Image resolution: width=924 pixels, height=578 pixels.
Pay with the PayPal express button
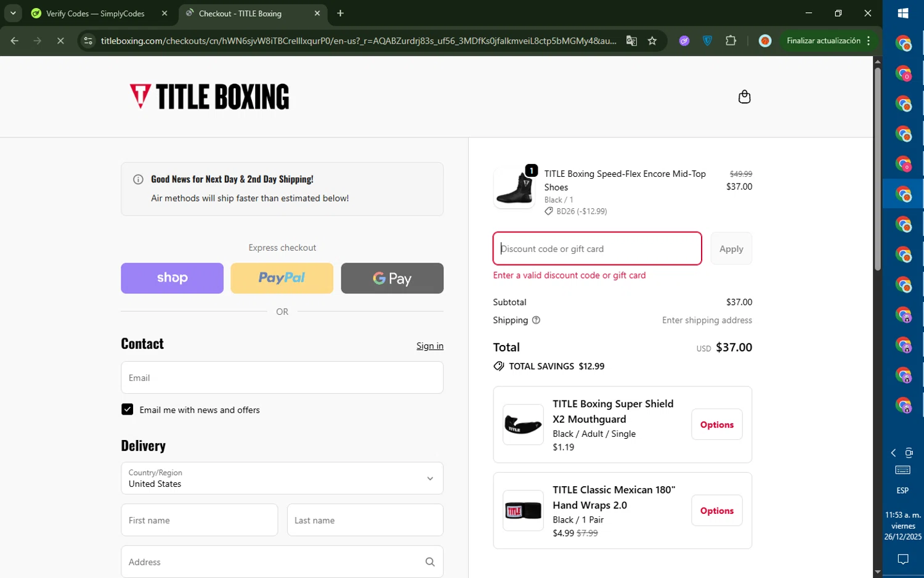point(282,279)
